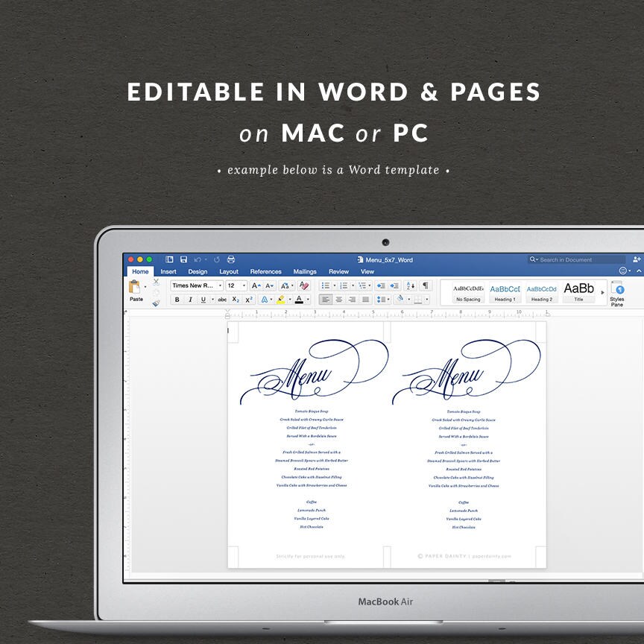This screenshot has height=644, width=644.
Task: Switch to the Layout tab
Action: (229, 271)
